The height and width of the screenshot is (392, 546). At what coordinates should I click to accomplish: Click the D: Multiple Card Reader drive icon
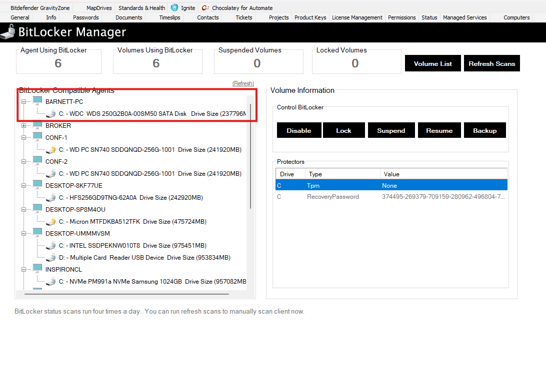click(x=50, y=257)
